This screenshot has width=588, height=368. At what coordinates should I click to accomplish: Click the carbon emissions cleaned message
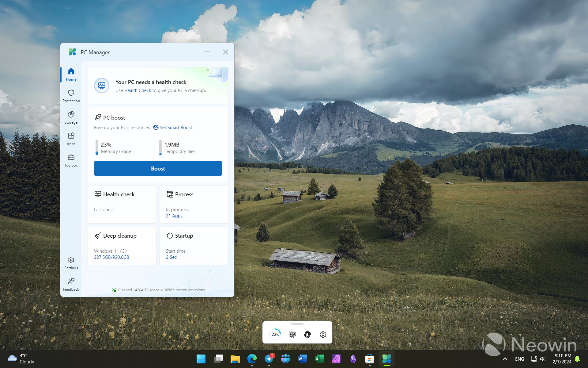pyautogui.click(x=158, y=290)
